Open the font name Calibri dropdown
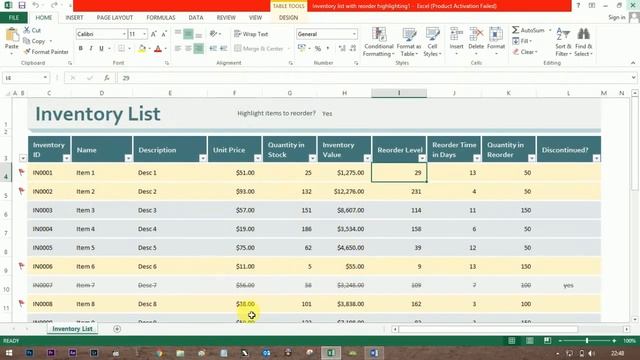The width and height of the screenshot is (640, 360). [124, 34]
